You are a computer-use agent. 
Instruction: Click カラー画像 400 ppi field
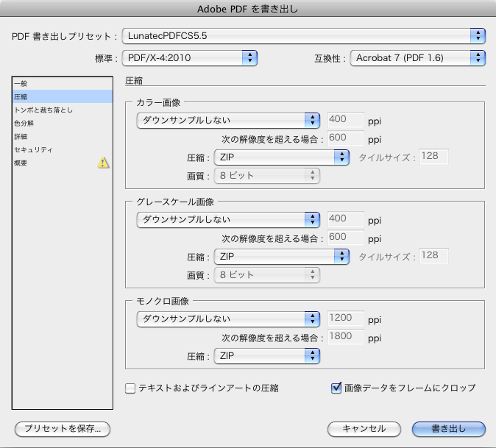pyautogui.click(x=345, y=119)
